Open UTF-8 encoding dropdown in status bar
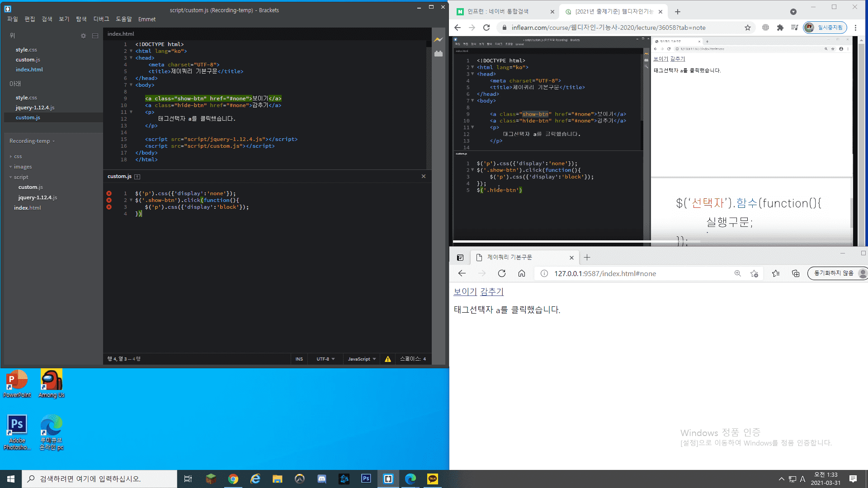The width and height of the screenshot is (868, 488). click(325, 359)
